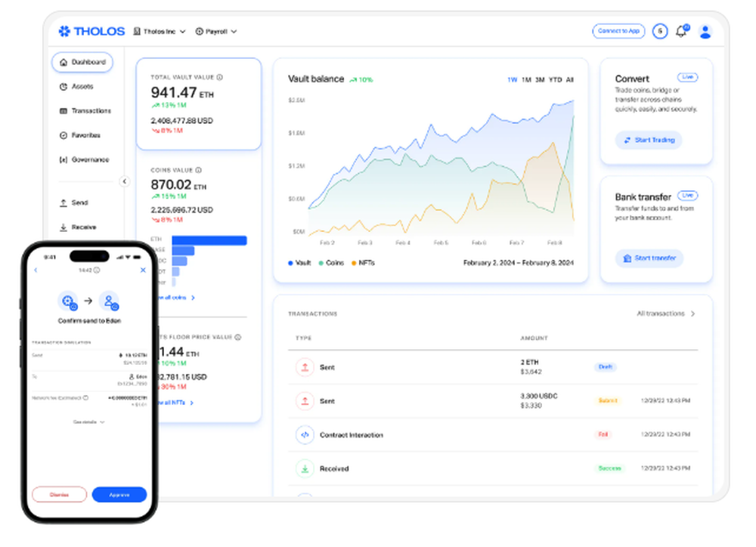
Task: Tap the back arrow on the phone
Action: tap(36, 270)
